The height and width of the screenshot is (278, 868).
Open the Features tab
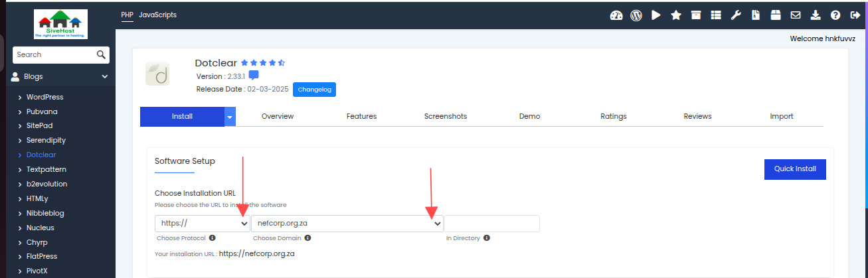pos(361,116)
